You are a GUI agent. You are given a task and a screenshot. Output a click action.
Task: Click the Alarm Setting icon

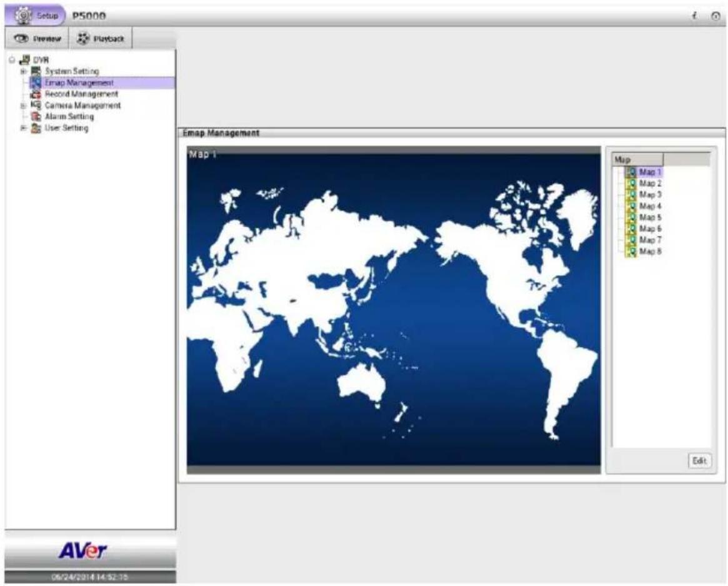click(x=36, y=117)
